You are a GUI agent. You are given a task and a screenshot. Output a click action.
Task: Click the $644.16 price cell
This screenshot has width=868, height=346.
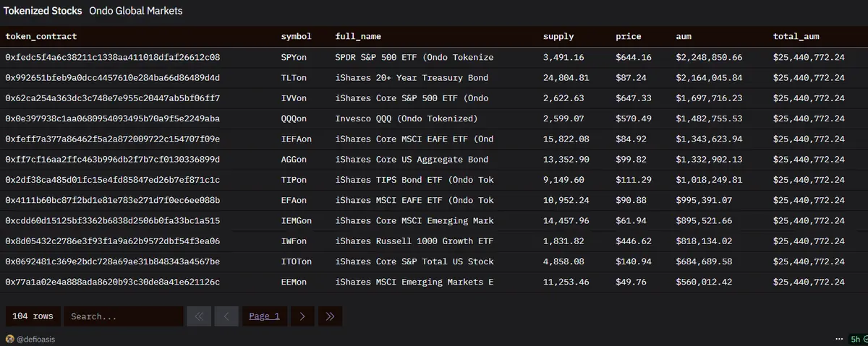634,57
